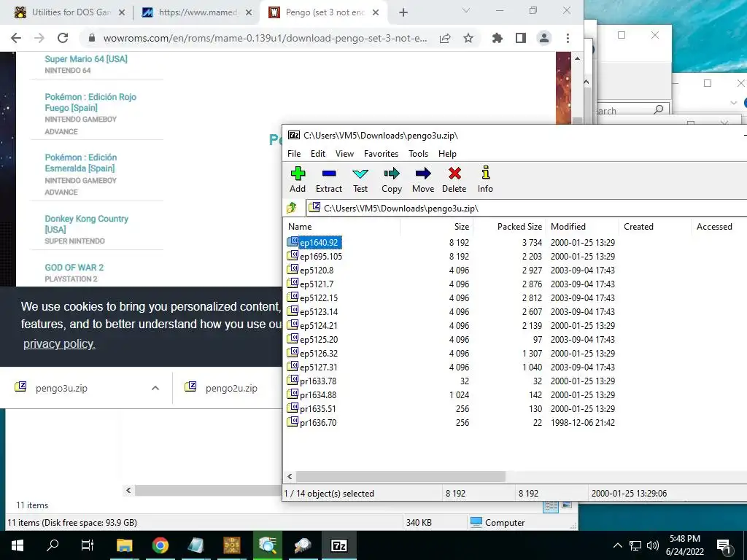Click the 7-Zip address path field
Image resolution: width=747 pixels, height=560 pixels.
click(526, 208)
